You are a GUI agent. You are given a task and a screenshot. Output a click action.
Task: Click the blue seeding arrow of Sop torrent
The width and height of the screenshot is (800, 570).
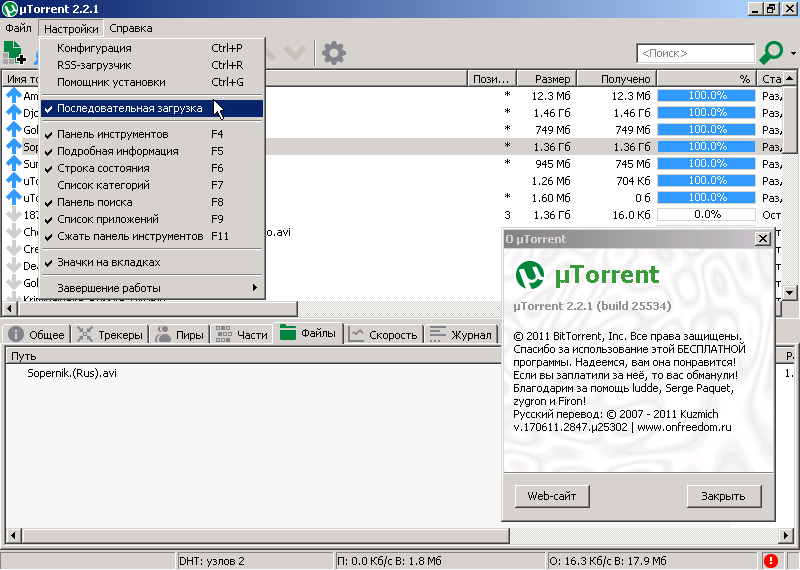click(13, 146)
